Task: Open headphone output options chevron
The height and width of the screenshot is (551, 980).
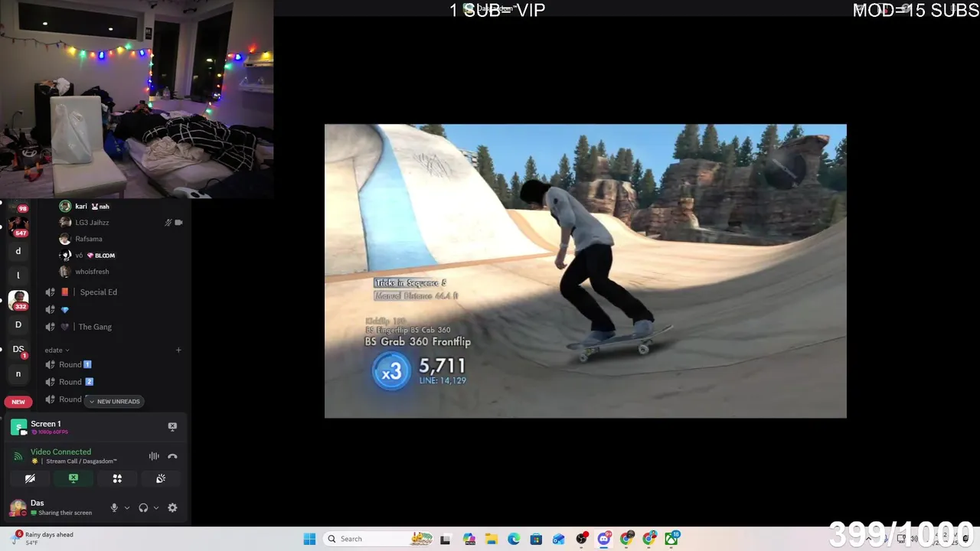Action: coord(156,507)
